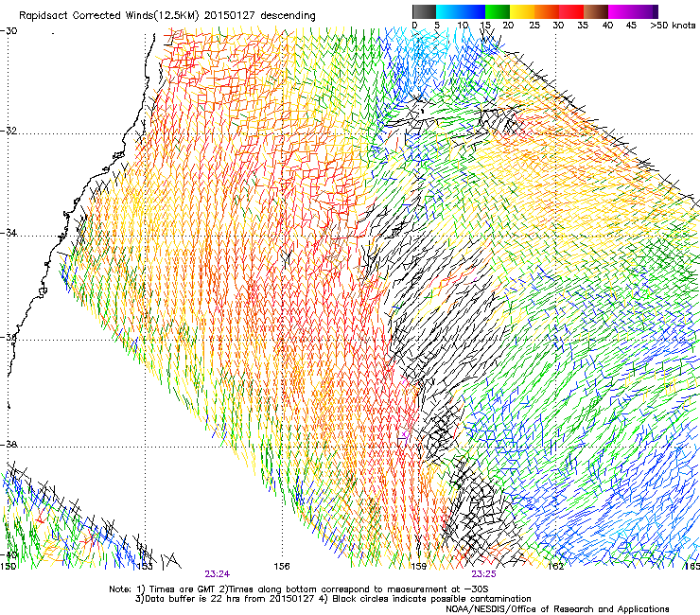Click the 'NOAA/NESDIS/Office of Research and Applications' credit
The height and width of the screenshot is (615, 700).
[x=557, y=609]
